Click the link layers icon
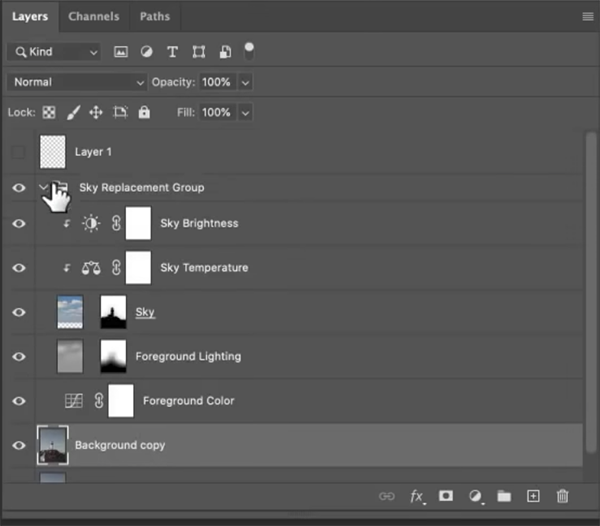This screenshot has width=600, height=526. pos(386,496)
